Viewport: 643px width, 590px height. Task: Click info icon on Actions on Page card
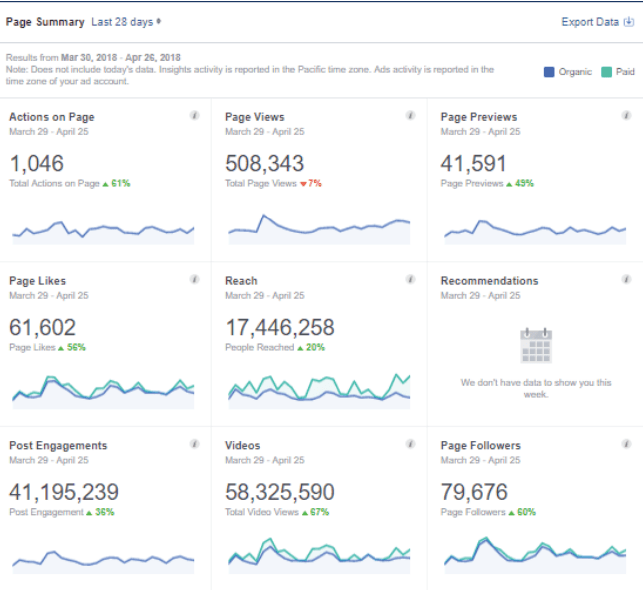(194, 116)
